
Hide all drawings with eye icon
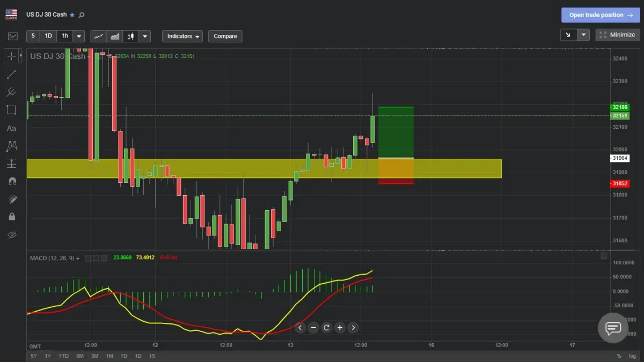[x=12, y=235]
